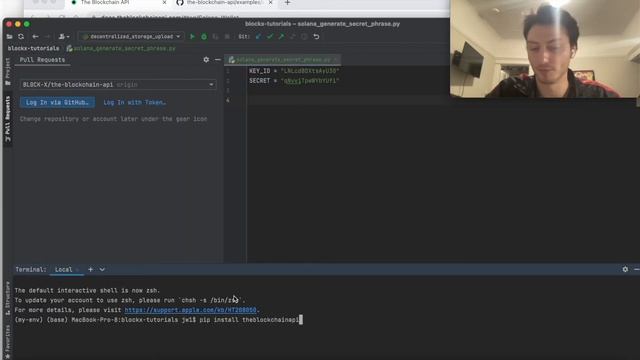Open support.apple.com link in terminal
640x360 pixels.
click(191, 310)
